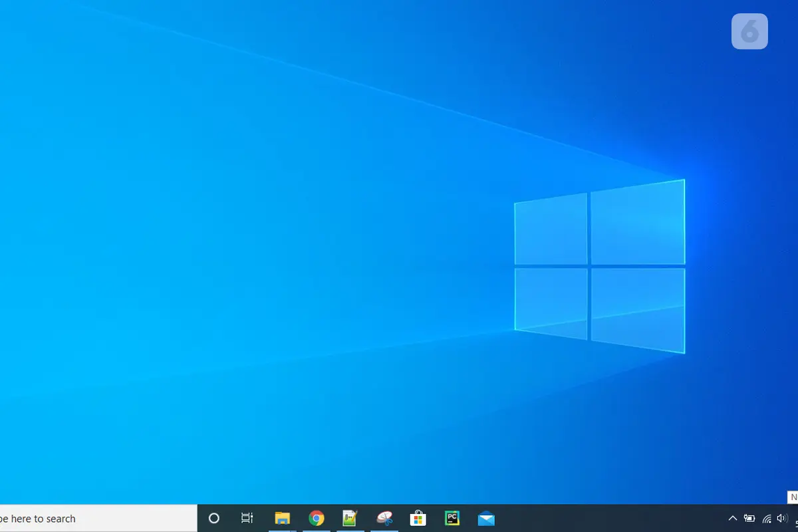Open the Mail app from taskbar
The image size is (798, 532).
click(486, 519)
